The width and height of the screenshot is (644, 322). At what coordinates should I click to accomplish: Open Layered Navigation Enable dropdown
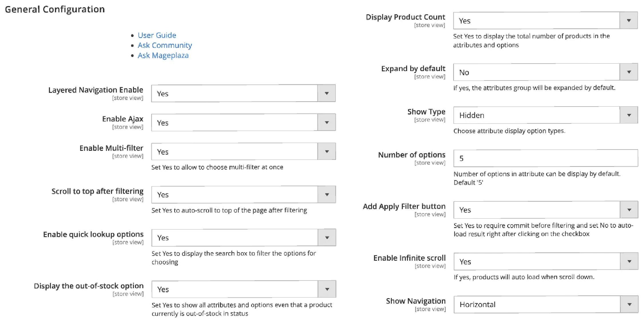[243, 93]
